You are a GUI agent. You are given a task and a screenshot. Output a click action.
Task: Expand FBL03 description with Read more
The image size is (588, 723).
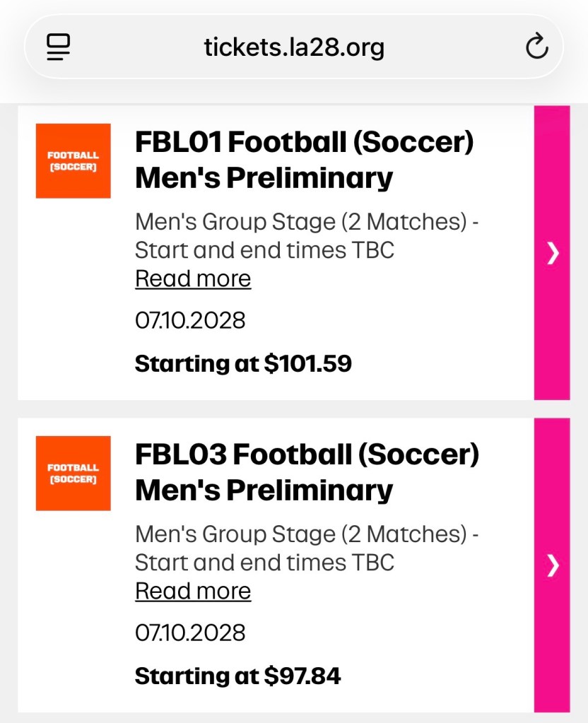[x=193, y=591]
